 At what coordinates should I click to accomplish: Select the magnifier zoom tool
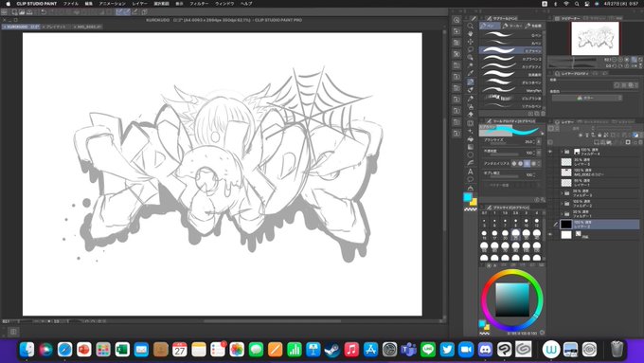pyautogui.click(x=471, y=26)
